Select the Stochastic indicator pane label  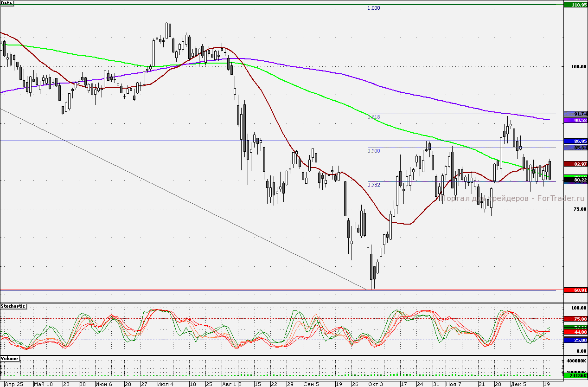13,306
